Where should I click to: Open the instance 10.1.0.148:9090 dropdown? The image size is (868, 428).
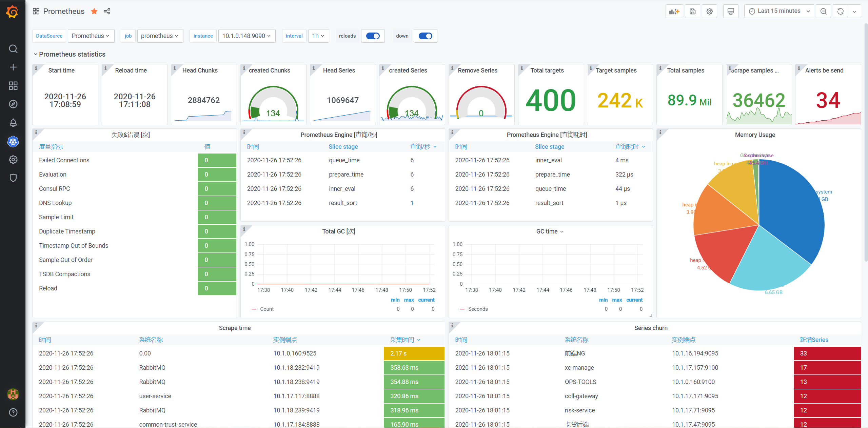tap(246, 36)
